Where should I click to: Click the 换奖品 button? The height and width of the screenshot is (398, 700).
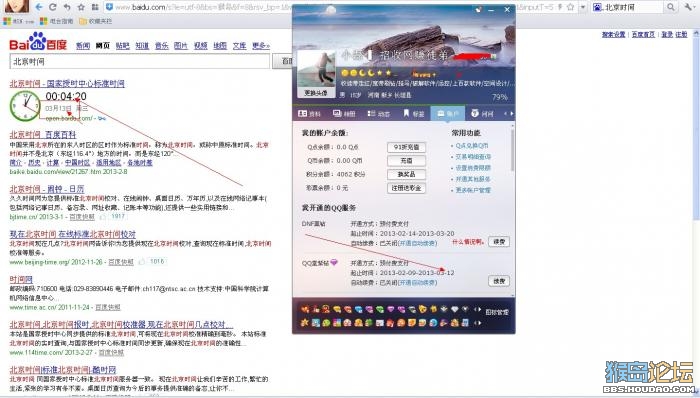406,174
